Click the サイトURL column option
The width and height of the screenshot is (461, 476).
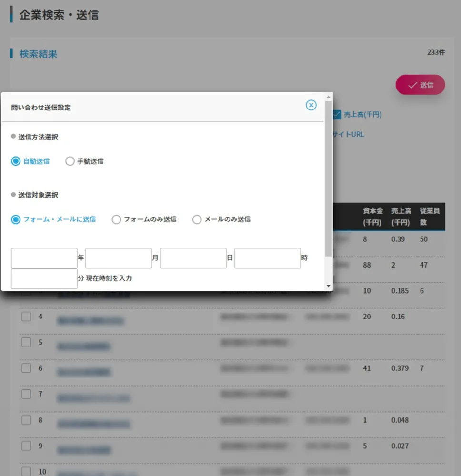(348, 135)
